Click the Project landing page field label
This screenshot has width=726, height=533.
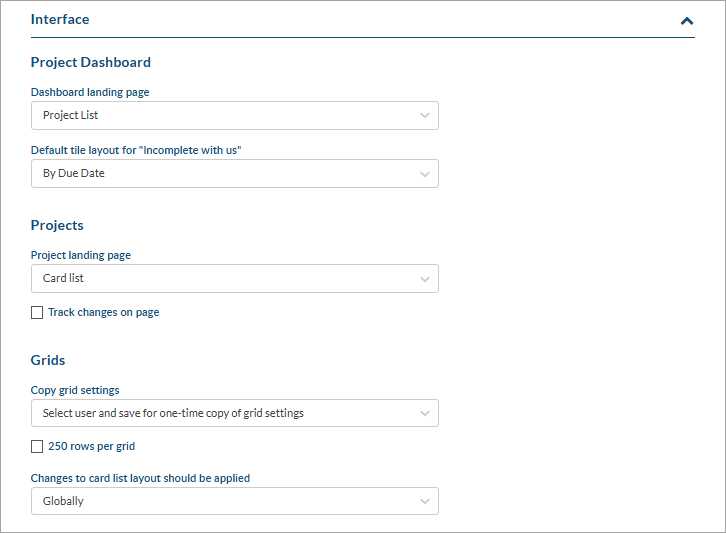[81, 255]
